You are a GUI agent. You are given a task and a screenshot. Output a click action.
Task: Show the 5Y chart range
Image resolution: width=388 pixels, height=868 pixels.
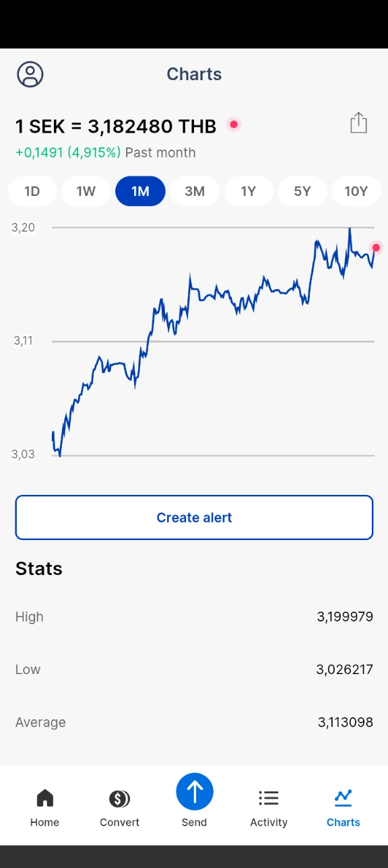(x=302, y=191)
